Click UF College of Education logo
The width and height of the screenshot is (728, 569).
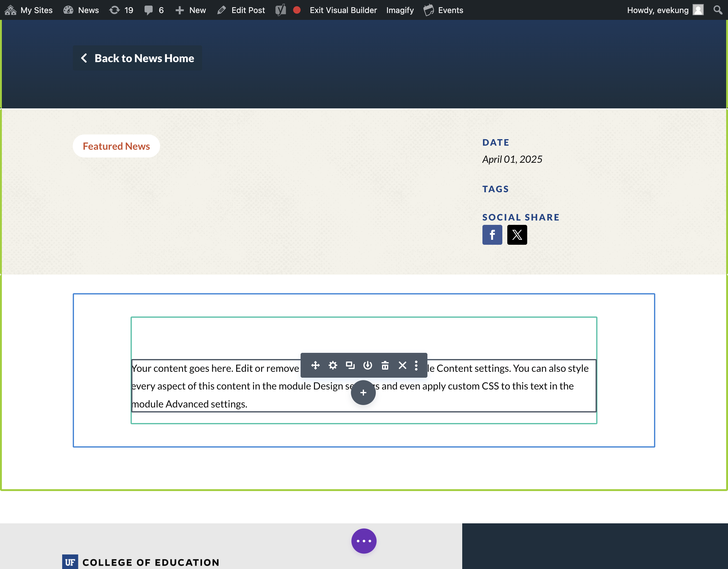[141, 562]
